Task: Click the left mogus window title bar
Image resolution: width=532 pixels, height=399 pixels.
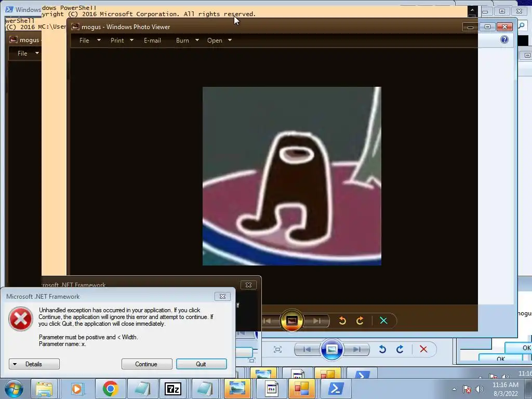Action: click(x=25, y=39)
